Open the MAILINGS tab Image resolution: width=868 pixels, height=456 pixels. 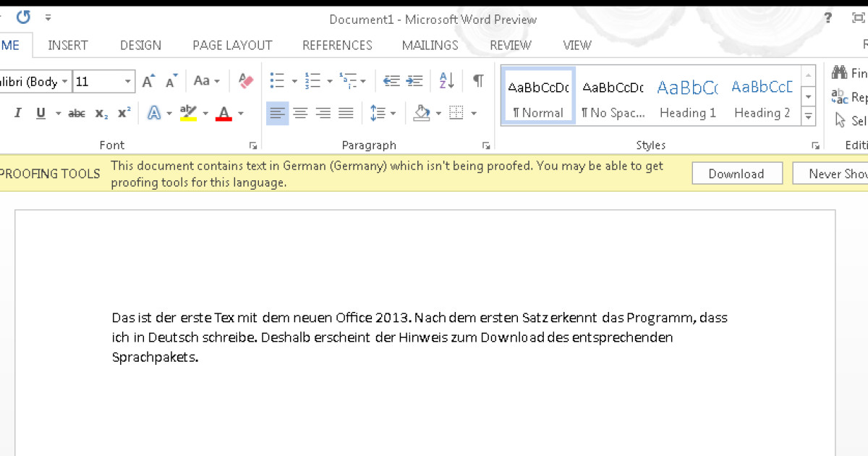click(430, 45)
